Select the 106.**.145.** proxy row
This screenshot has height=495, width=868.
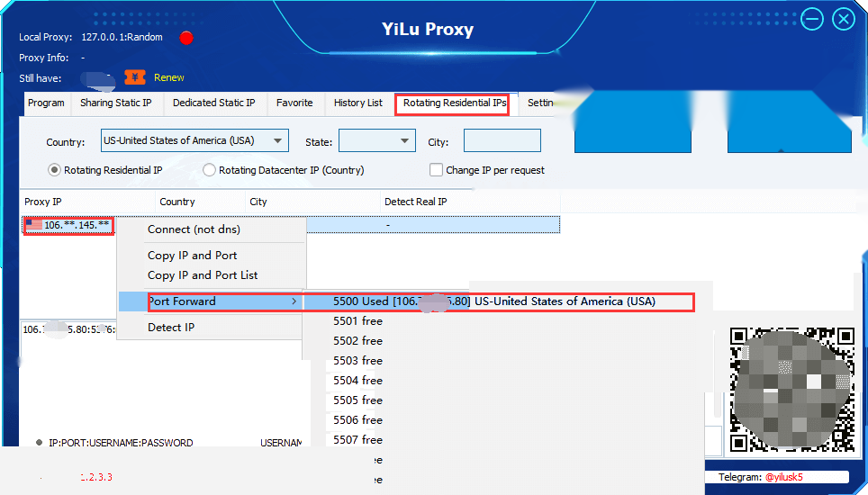pyautogui.click(x=291, y=225)
